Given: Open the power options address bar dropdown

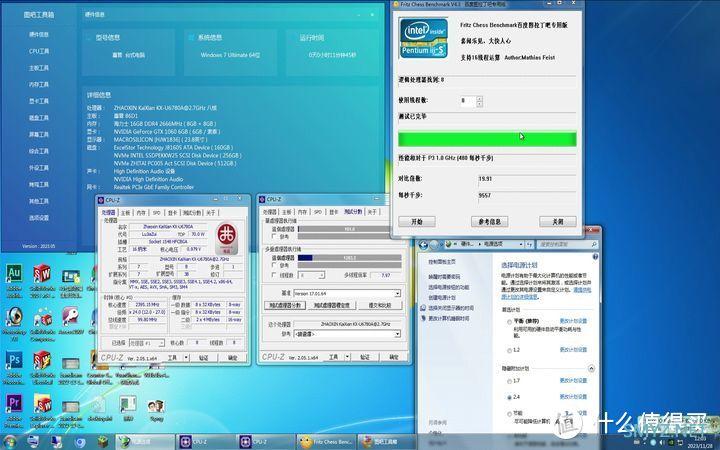Looking at the screenshot, I should [521, 244].
